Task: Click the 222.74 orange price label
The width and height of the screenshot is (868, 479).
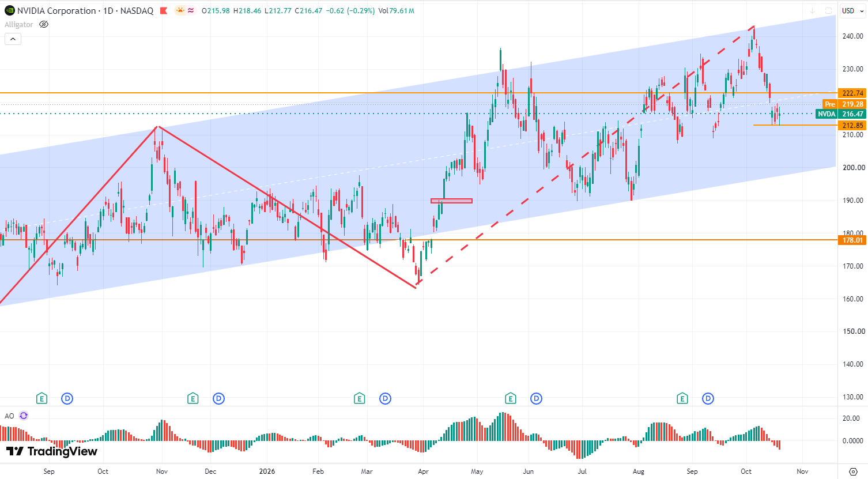Action: (x=852, y=93)
